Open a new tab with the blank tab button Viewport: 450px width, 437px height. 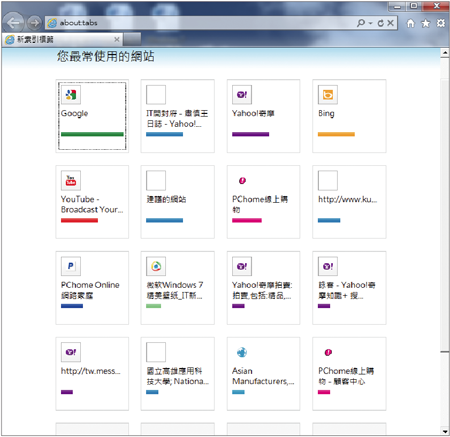pos(132,39)
